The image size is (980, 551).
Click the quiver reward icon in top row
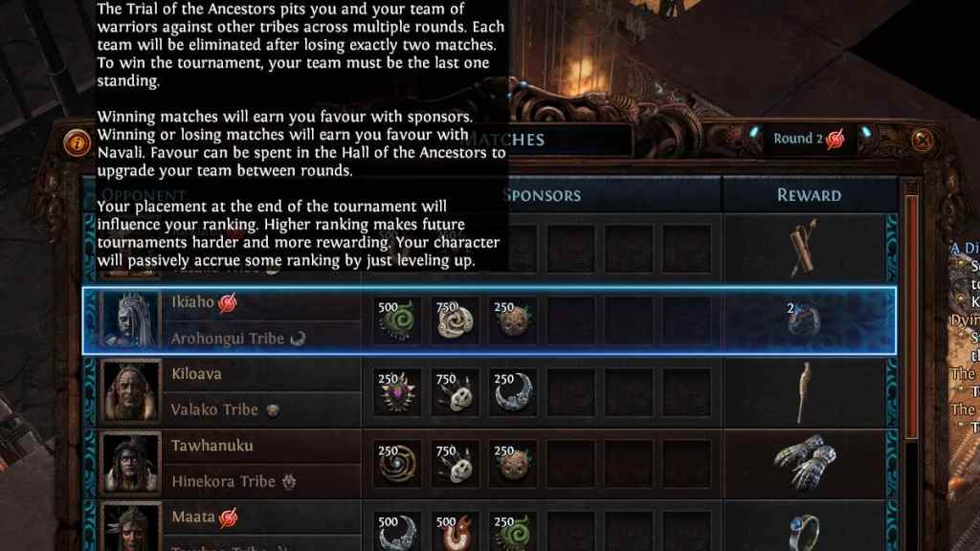click(803, 248)
